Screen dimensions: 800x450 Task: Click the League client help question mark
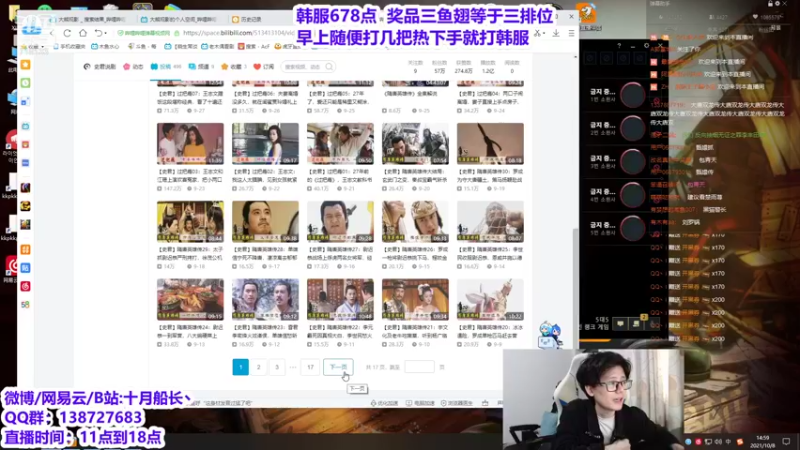coord(619,45)
